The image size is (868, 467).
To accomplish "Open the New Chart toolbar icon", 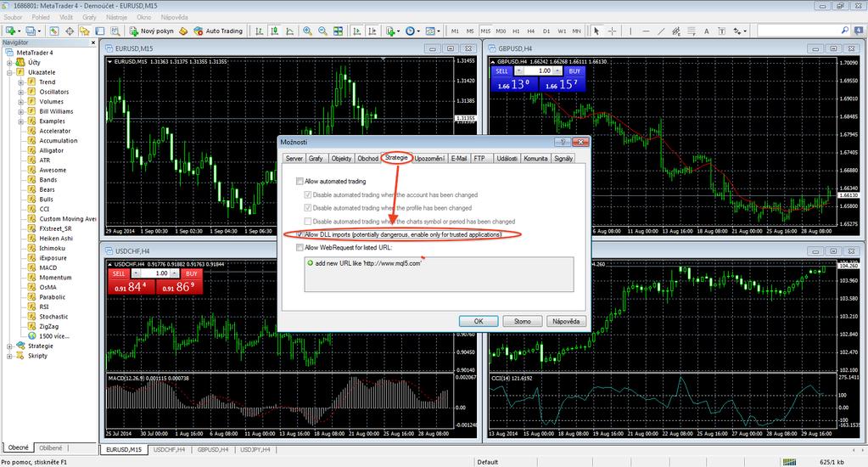I will point(10,31).
